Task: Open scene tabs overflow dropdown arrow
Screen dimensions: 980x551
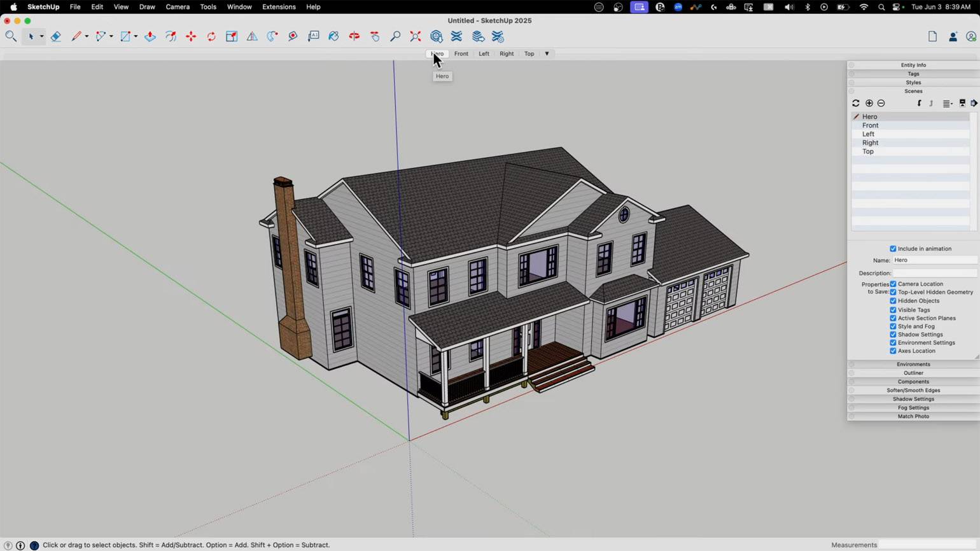Action: point(547,54)
